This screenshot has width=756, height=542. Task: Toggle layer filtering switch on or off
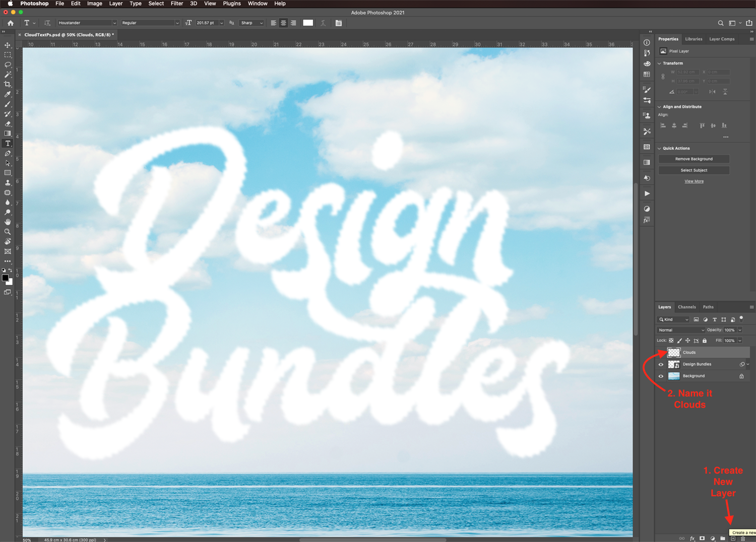point(741,318)
